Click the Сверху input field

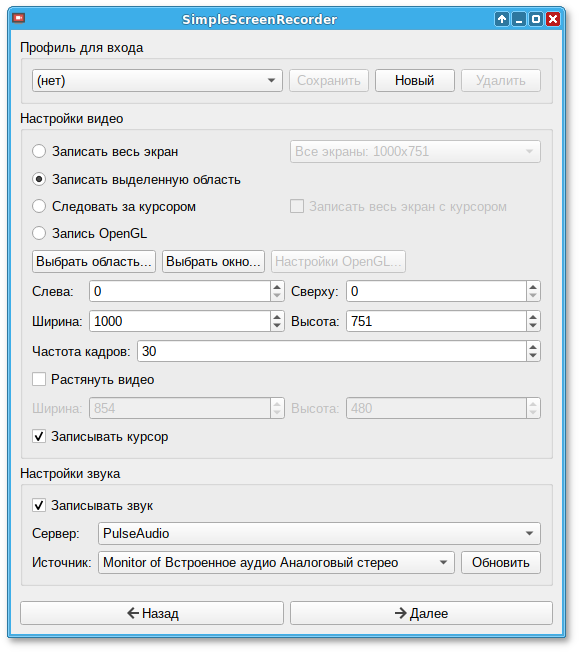(436, 291)
